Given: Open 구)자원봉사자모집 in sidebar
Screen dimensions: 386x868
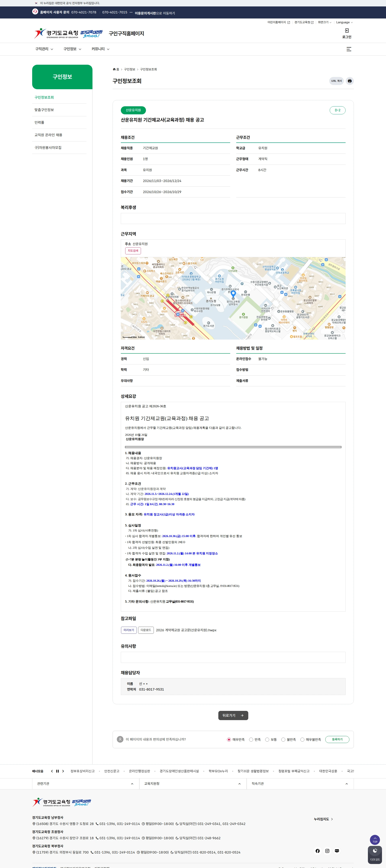Looking at the screenshot, I should [59, 148].
